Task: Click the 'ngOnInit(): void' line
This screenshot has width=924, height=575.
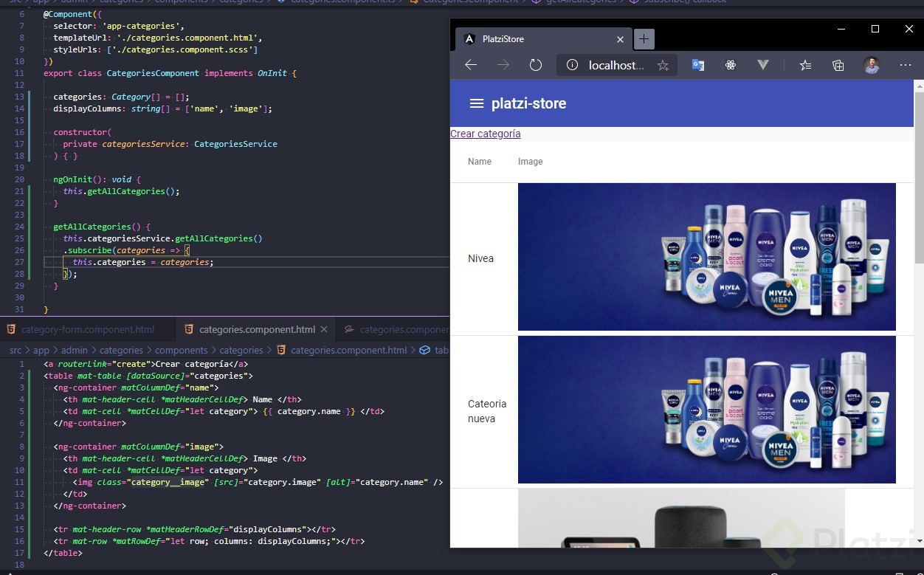Action: click(x=97, y=179)
